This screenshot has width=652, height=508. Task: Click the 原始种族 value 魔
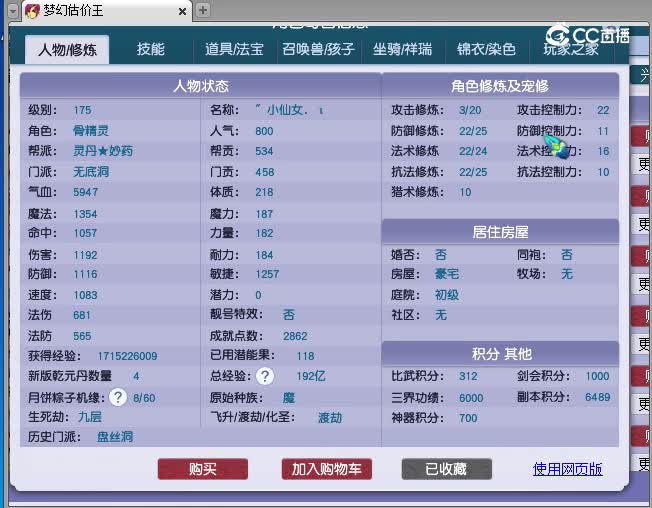(289, 398)
